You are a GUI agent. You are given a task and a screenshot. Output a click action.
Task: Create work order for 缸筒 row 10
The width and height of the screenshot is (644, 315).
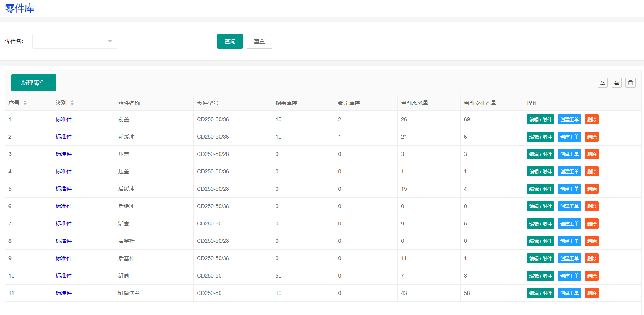tap(569, 276)
